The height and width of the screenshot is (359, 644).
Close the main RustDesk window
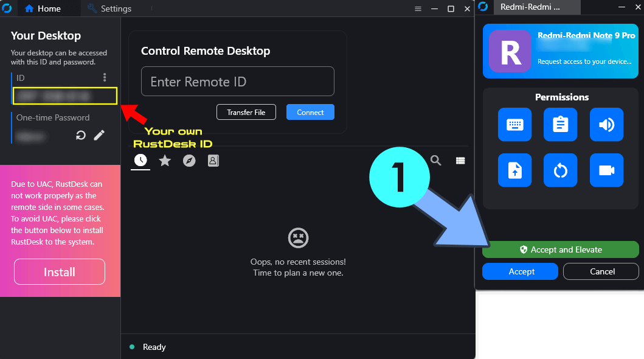coord(467,9)
